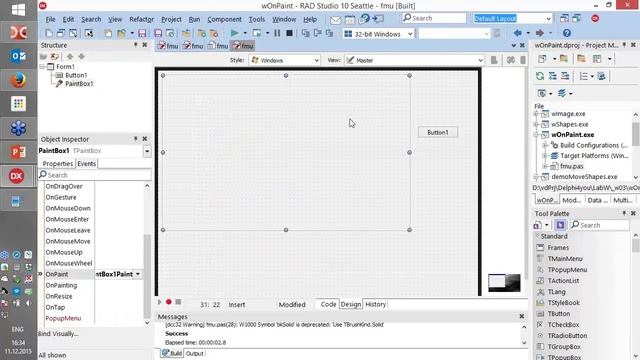
Task: Click the Bind Visually link
Action: tap(58, 333)
